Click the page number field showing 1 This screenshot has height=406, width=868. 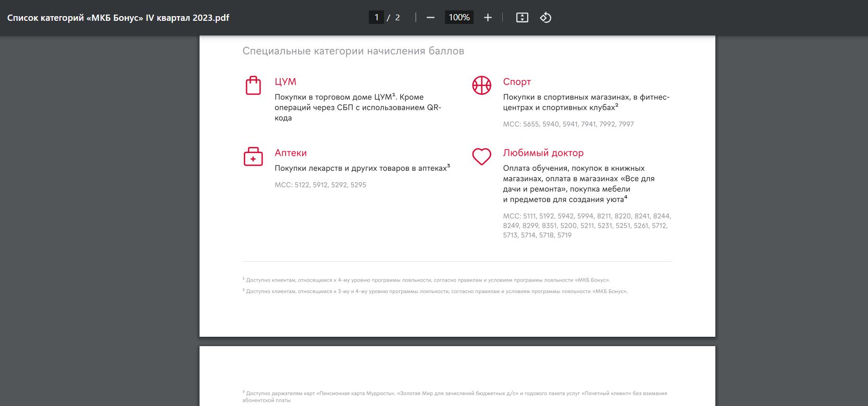point(376,17)
